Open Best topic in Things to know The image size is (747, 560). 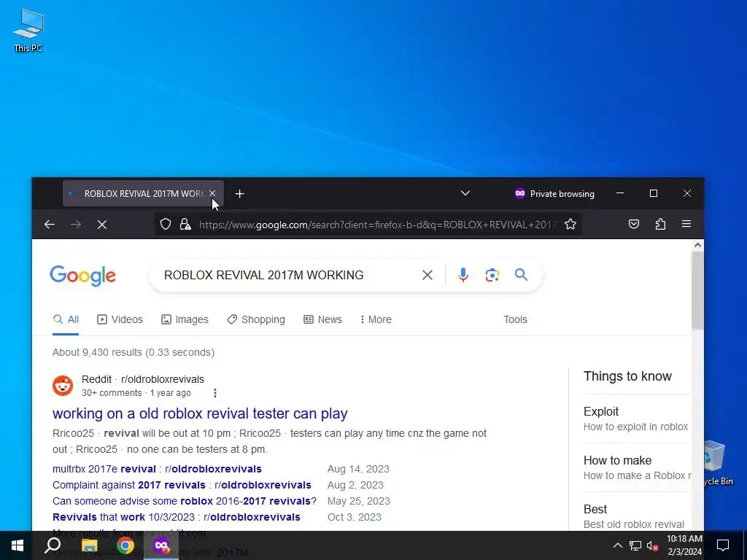634,516
